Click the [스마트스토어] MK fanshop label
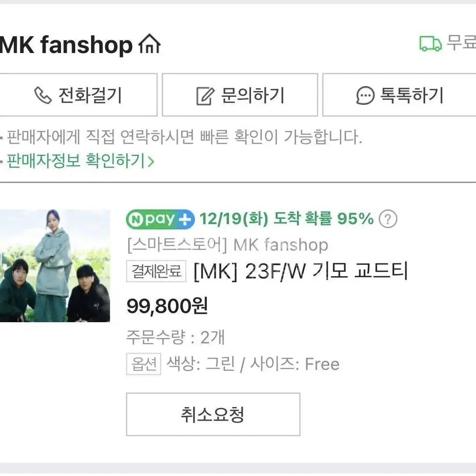The height and width of the screenshot is (476, 476). tap(228, 245)
